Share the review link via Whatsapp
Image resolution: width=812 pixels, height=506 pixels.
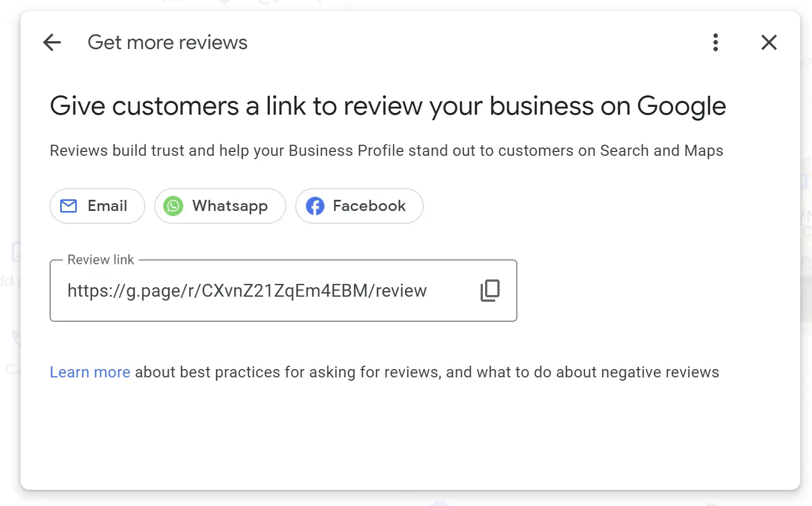[219, 206]
